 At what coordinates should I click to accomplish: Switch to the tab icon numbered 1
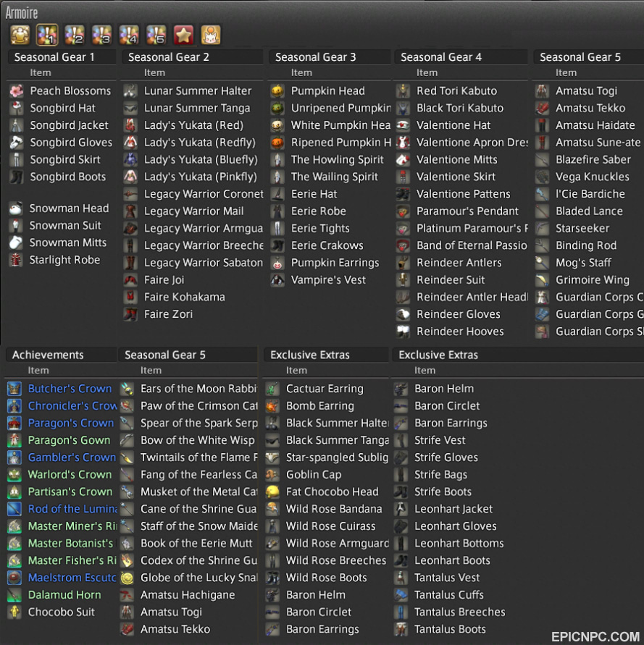47,35
